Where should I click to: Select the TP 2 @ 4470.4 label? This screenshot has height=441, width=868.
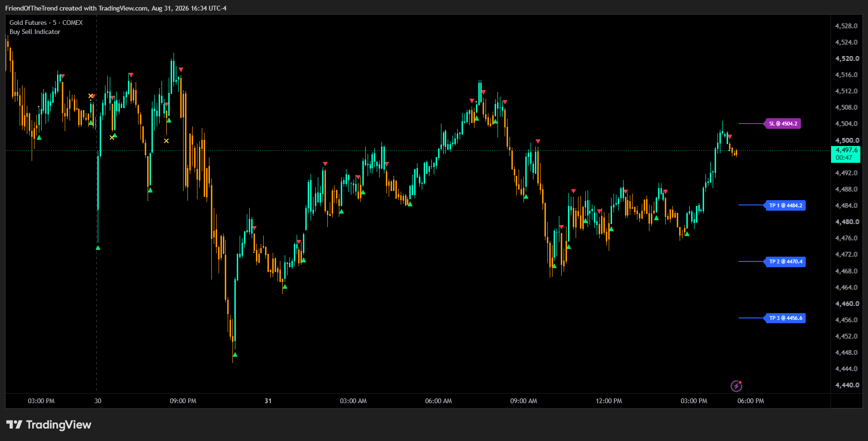[785, 261]
